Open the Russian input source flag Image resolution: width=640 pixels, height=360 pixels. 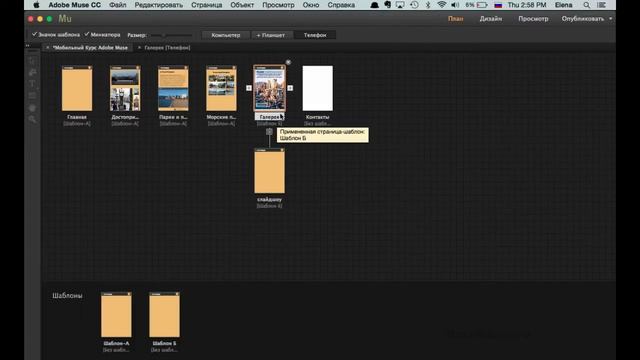coord(498,5)
